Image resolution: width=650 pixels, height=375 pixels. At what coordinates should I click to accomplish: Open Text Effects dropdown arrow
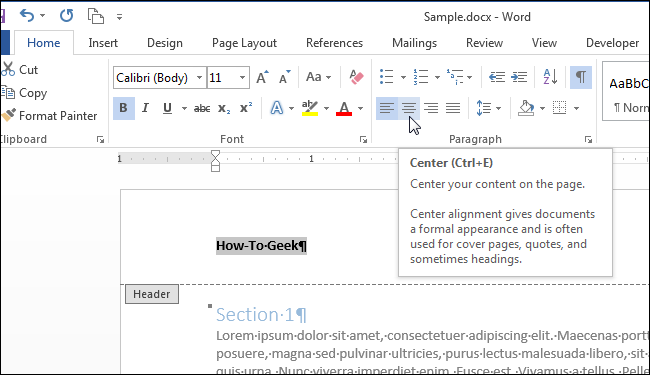pos(291,109)
